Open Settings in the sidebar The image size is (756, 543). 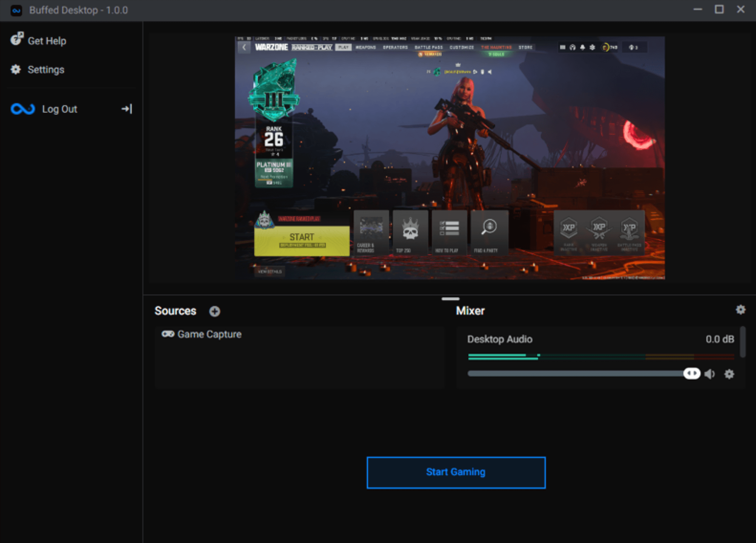(37, 69)
